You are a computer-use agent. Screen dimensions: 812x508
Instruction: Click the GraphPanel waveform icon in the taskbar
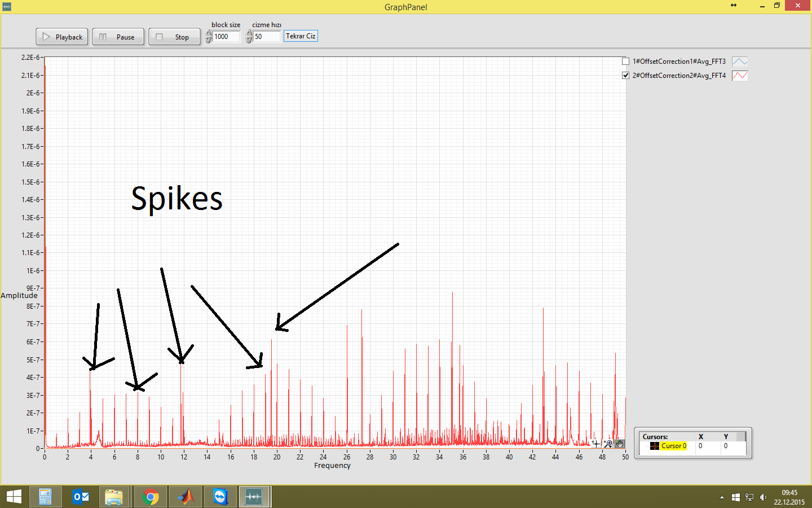coord(255,497)
